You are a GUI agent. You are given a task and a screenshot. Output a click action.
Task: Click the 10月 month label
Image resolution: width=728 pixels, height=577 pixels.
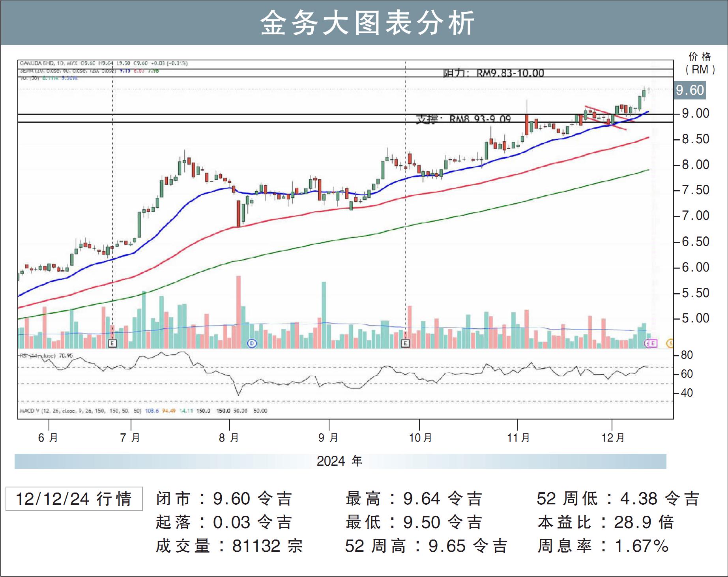(421, 438)
